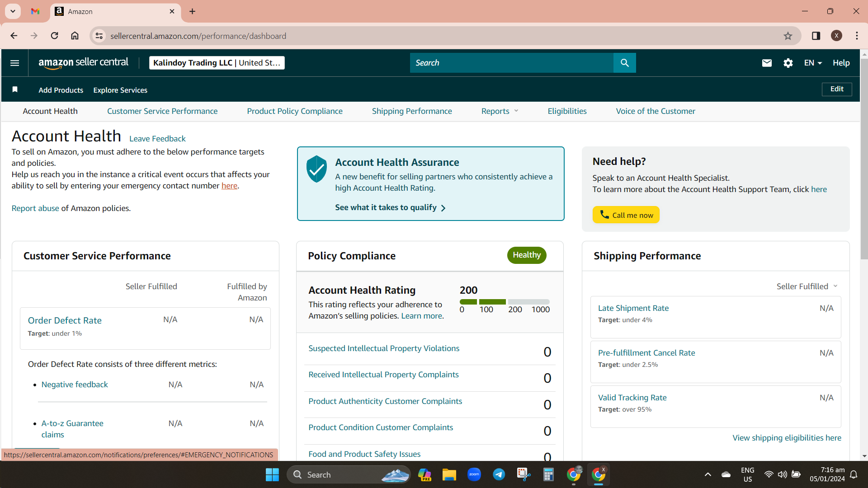The image size is (868, 488).
Task: Open Product Policy Compliance tab
Action: tap(295, 111)
